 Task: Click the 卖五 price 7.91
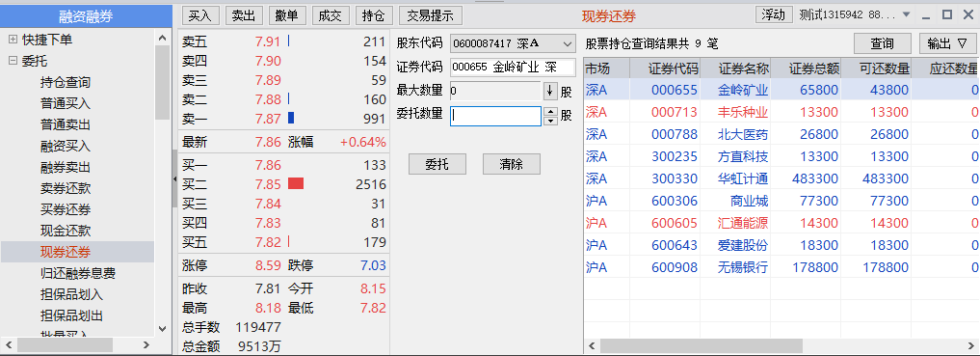pos(268,41)
